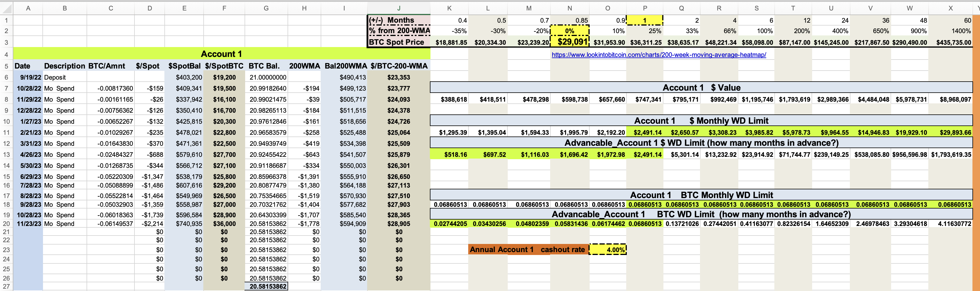Viewport: 980px width, 291px height.
Task: Click the 1400% from 200-WMA cell
Action: [950, 31]
